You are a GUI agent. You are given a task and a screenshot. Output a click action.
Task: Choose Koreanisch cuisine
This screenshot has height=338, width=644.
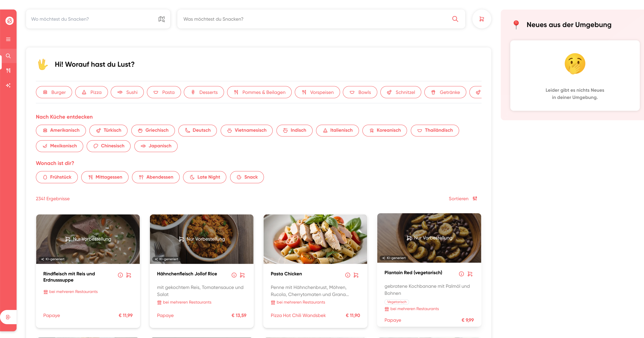point(385,130)
